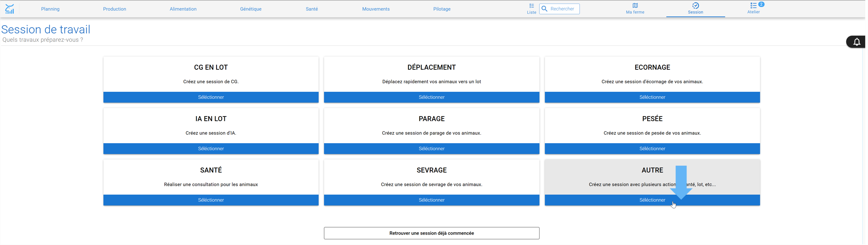Click 'Créez une session d'IA.' description

(x=211, y=133)
